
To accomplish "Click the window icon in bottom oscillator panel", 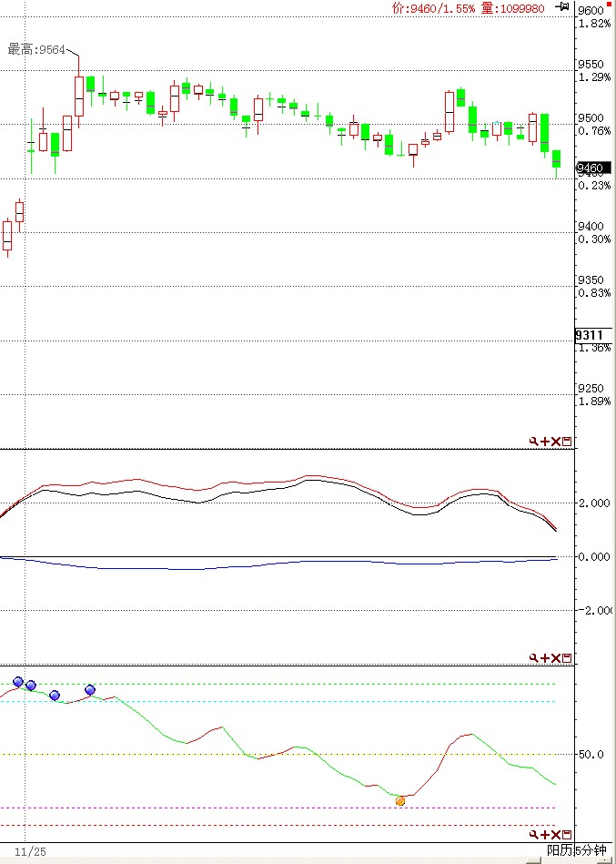I will click(x=568, y=834).
